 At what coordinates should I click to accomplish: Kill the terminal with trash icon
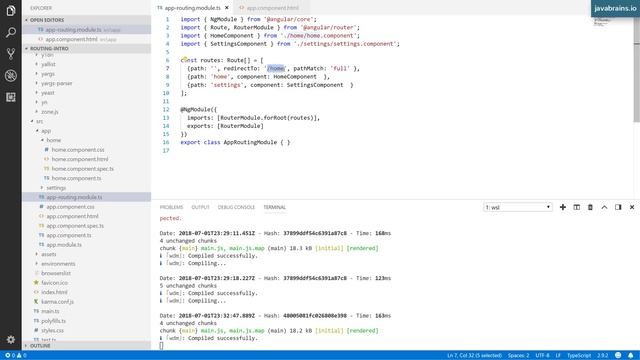pyautogui.click(x=590, y=207)
